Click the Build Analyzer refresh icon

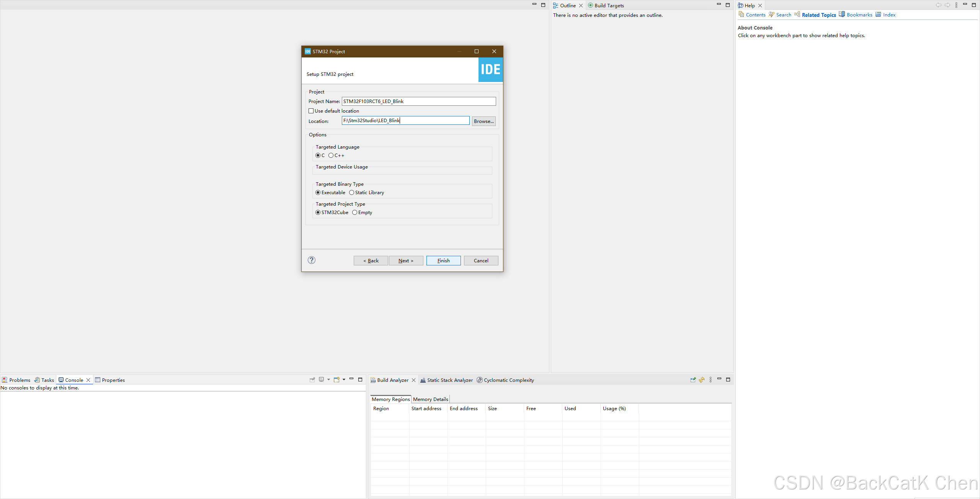tap(702, 380)
